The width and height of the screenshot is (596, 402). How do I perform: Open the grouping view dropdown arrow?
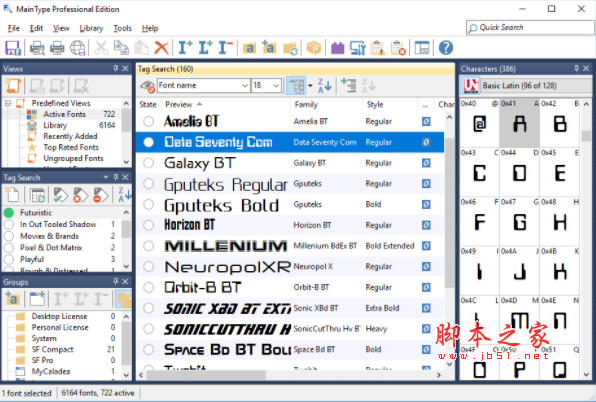point(310,85)
